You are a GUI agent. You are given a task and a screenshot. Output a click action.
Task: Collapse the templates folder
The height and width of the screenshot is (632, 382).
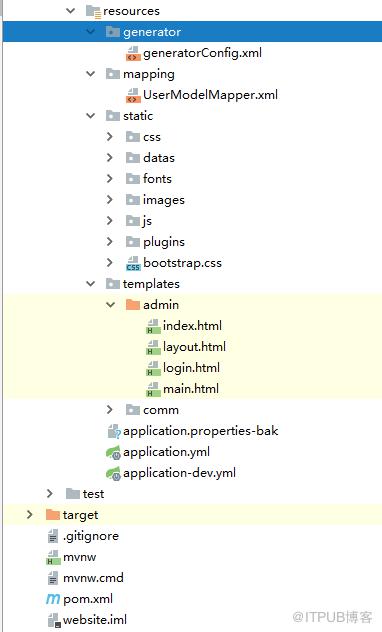[91, 284]
